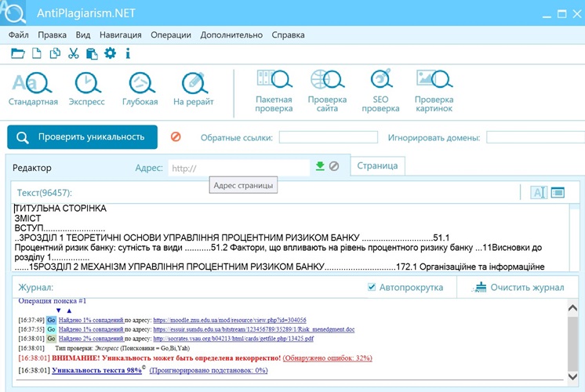Select the Глубокая check mode

click(140, 89)
